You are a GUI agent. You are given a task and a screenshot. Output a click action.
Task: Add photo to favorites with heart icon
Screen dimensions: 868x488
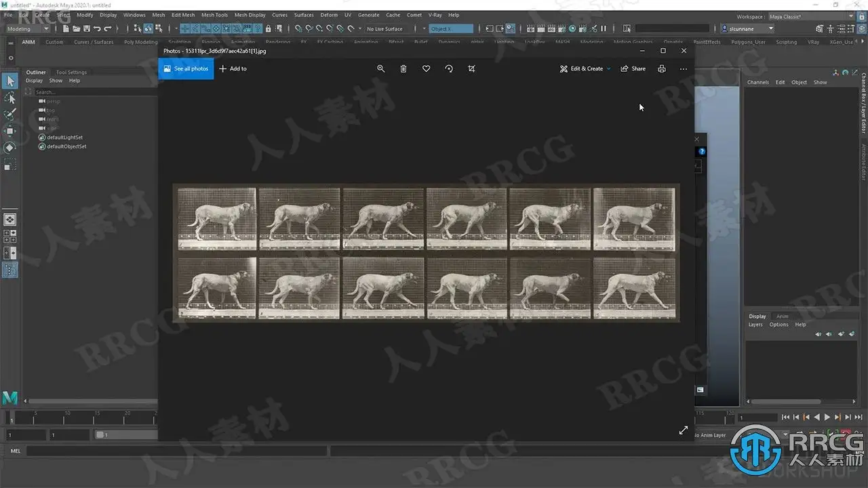pyautogui.click(x=426, y=68)
